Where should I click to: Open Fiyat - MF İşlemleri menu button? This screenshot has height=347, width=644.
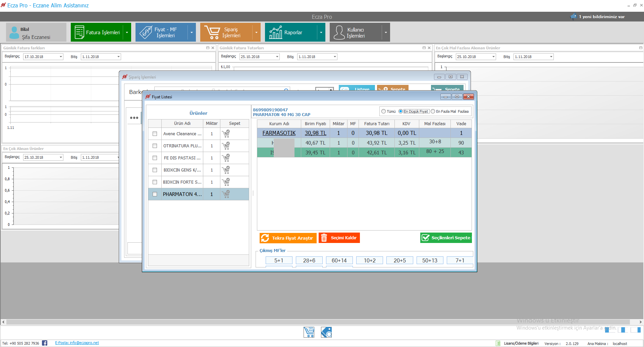pos(162,33)
